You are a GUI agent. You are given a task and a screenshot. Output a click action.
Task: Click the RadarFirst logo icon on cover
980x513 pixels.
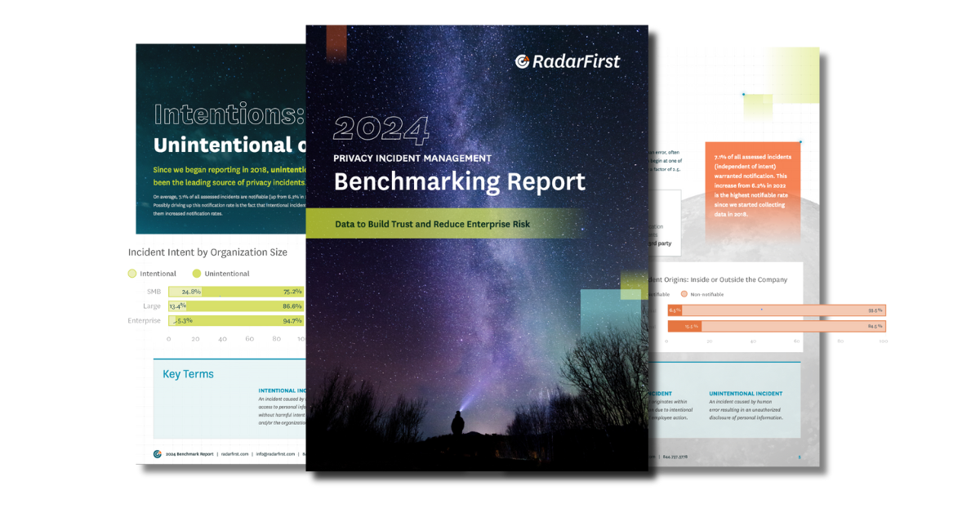click(x=523, y=61)
